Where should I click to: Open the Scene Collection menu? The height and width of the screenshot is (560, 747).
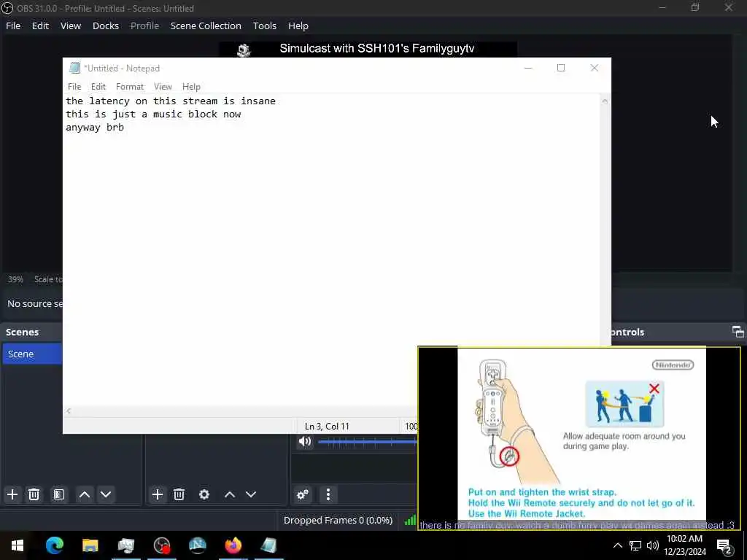coord(206,26)
